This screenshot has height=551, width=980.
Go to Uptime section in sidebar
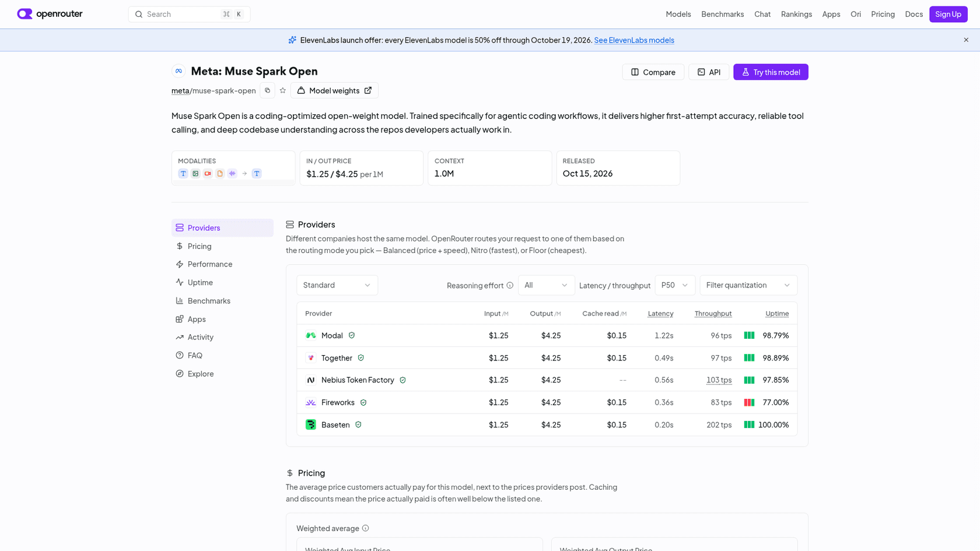222,282
